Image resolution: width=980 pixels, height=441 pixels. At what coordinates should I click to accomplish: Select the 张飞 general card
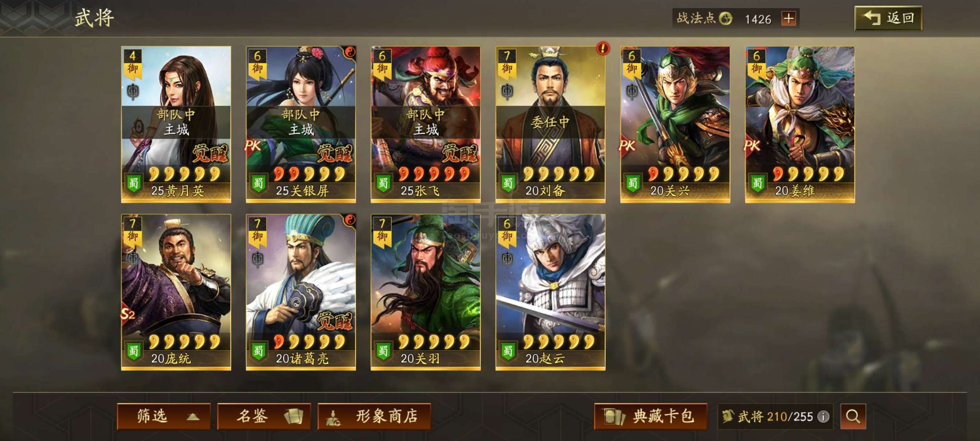point(426,125)
